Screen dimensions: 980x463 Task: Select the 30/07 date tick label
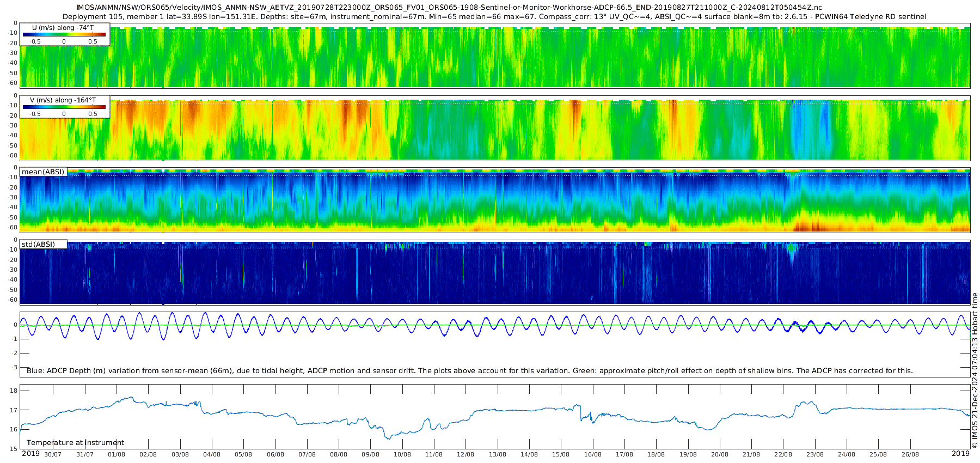(53, 455)
